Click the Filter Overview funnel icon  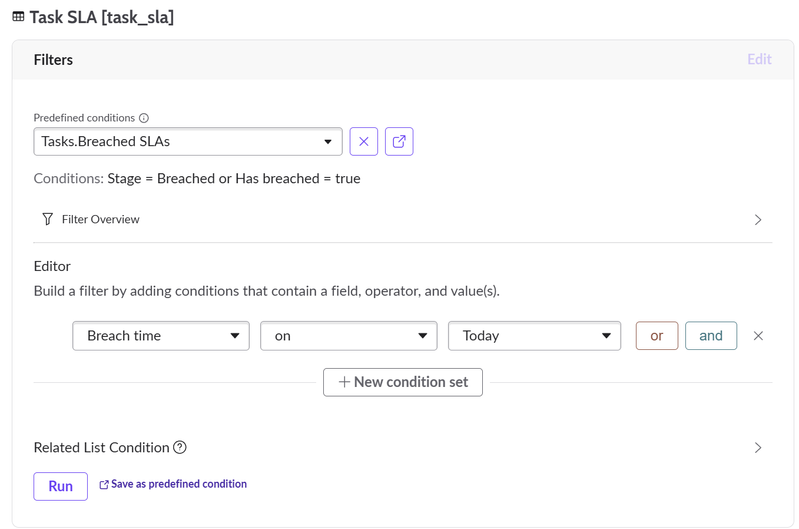point(47,219)
